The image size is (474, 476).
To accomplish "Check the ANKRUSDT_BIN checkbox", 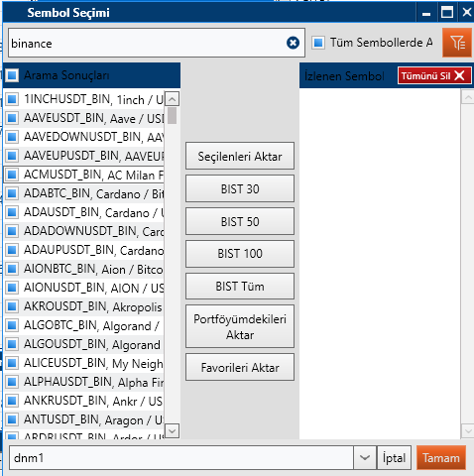I will pos(12,401).
